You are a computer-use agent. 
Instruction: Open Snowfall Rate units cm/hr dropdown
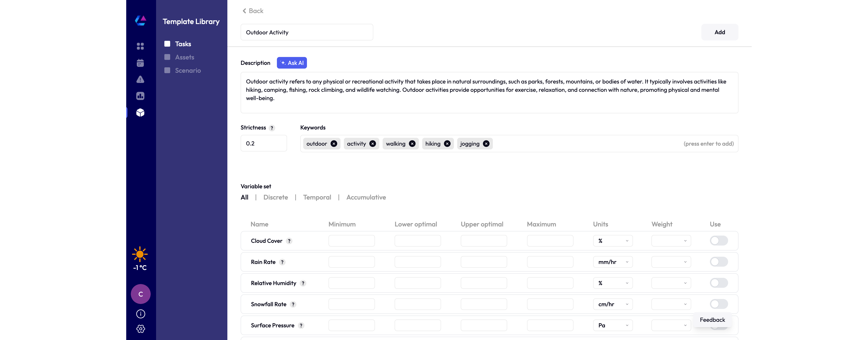click(x=613, y=304)
